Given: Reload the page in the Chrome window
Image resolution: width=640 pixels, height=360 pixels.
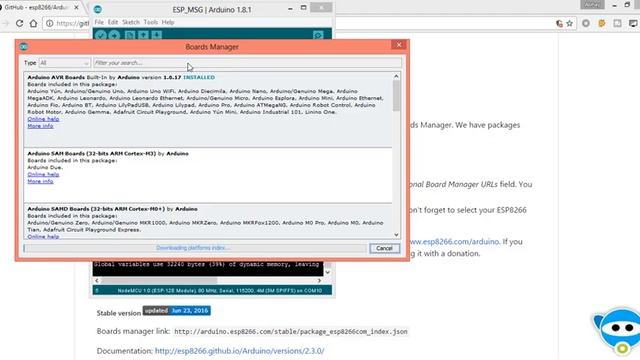Looking at the screenshot, I should [19, 23].
